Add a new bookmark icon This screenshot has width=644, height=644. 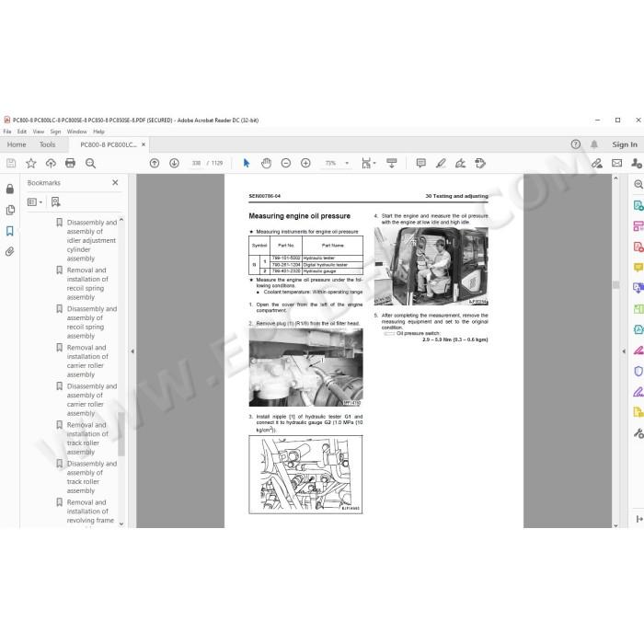tap(55, 201)
